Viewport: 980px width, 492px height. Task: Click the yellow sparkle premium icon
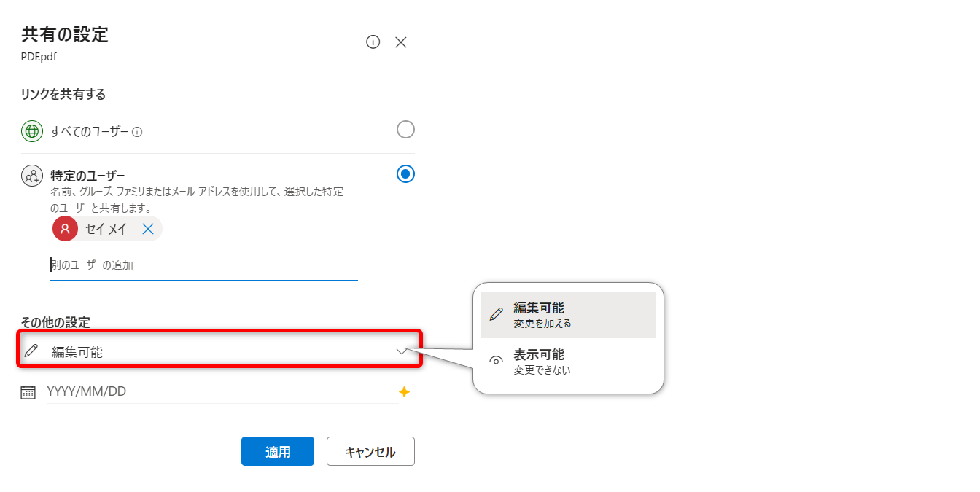click(x=404, y=392)
